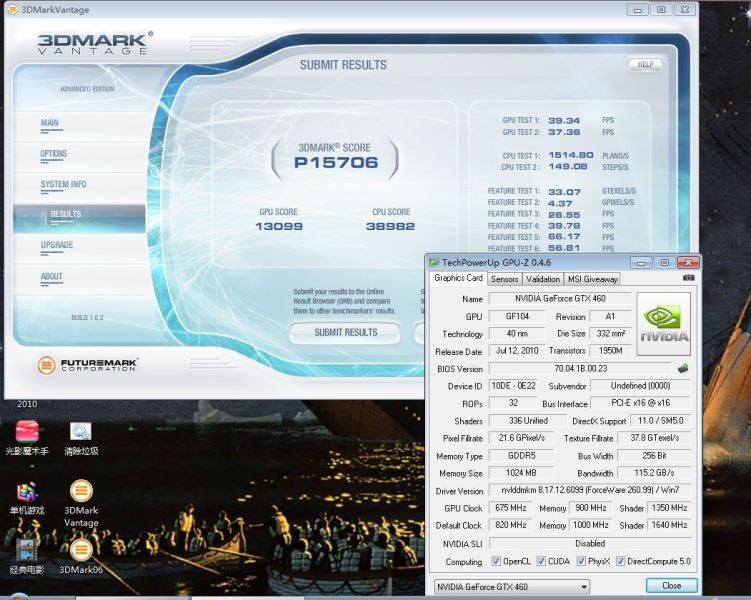
Task: Toggle the PhysX checkbox
Action: click(582, 562)
